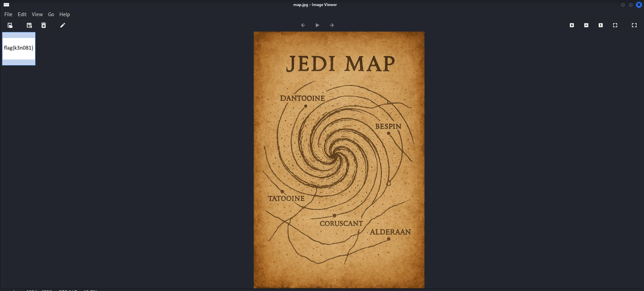Go to the previous image arrow
Screen dimensions: 644x291
coord(303,25)
